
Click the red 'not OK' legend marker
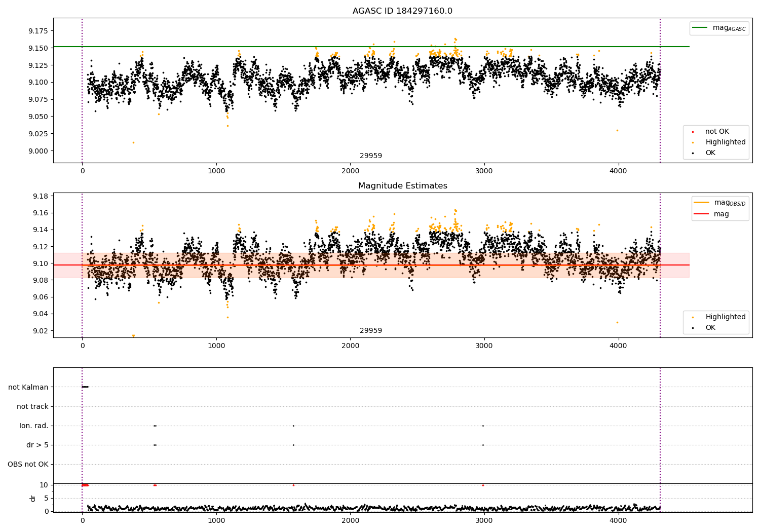point(693,132)
